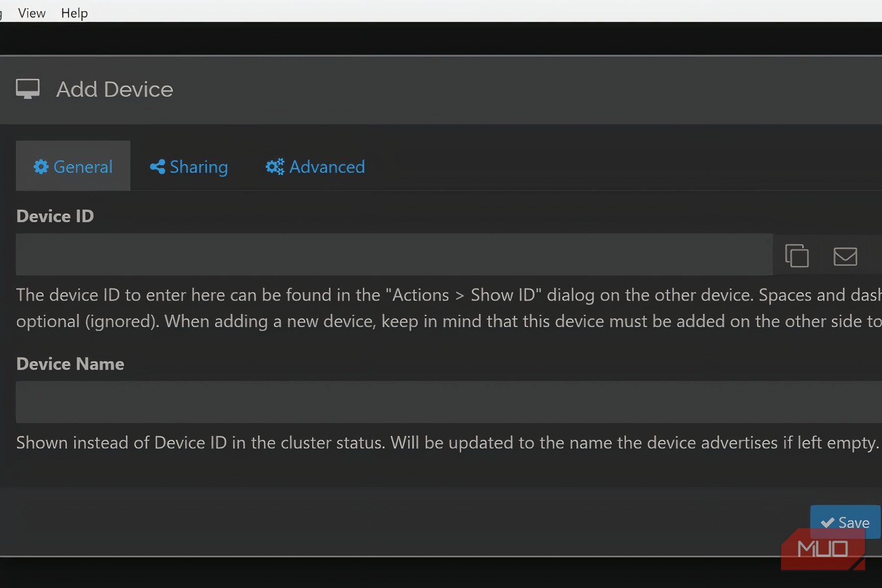Click the copy icon beside Device ID

point(797,255)
